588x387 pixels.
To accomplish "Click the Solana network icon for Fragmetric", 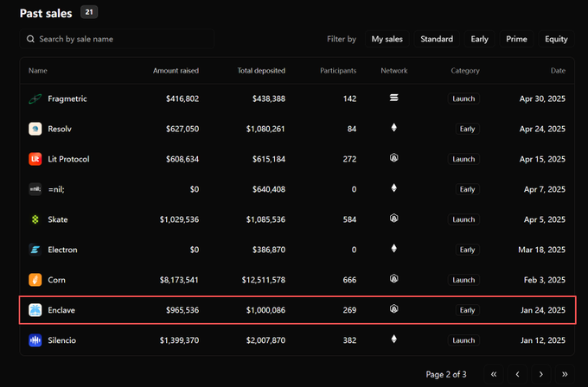I will pyautogui.click(x=393, y=98).
